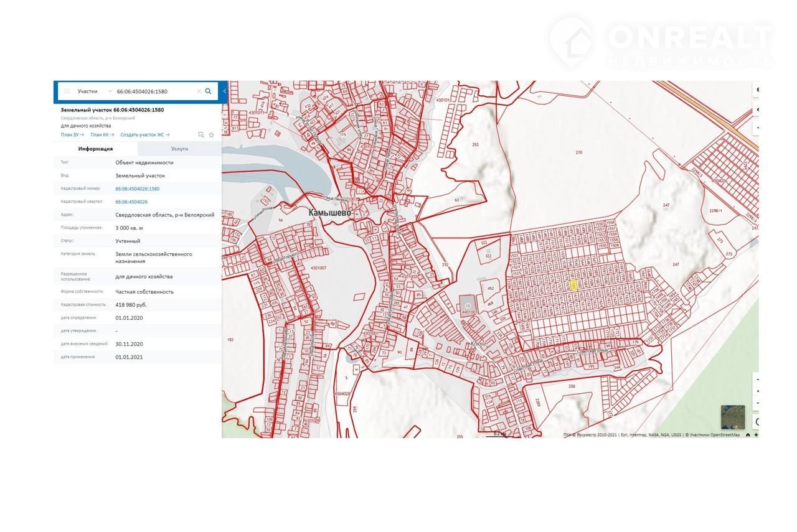Open the План ЗУ link
Viewport: 797px width, 532px height.
pos(72,134)
